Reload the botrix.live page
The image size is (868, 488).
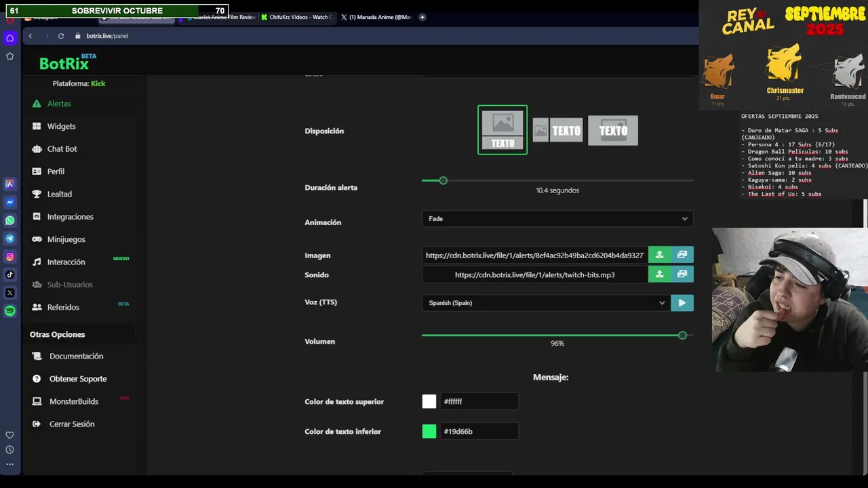pyautogui.click(x=61, y=36)
